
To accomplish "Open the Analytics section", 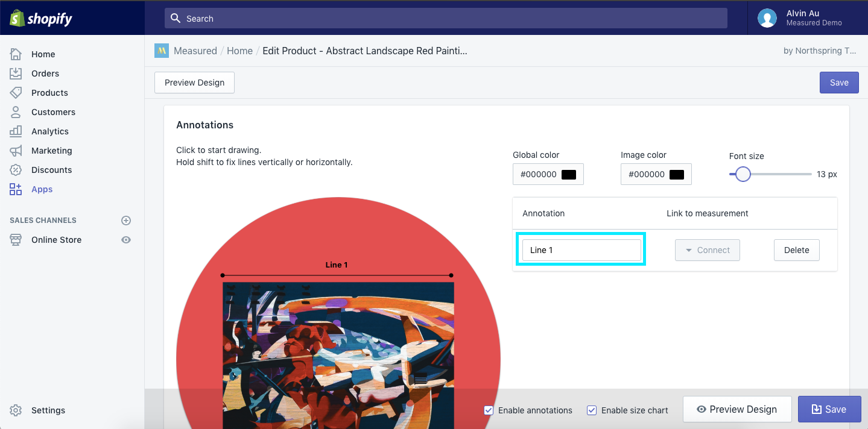I will tap(50, 131).
